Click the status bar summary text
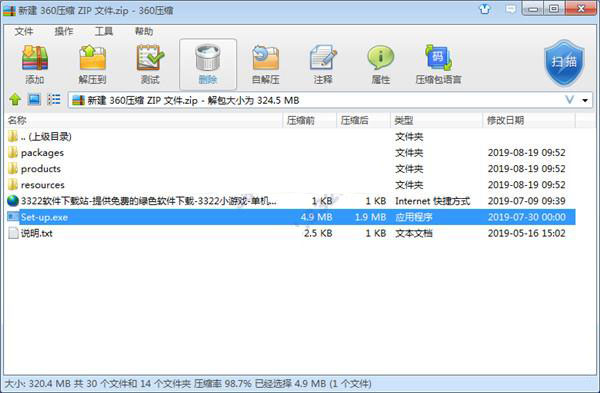 tap(188, 383)
